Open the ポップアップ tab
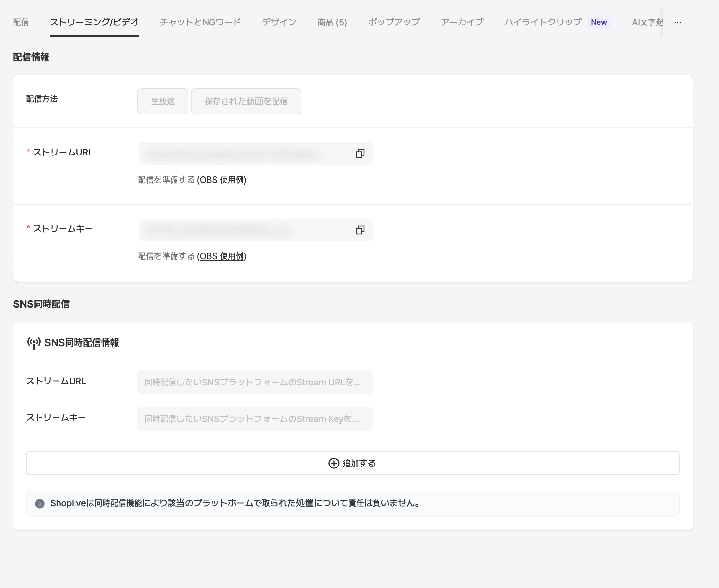 394,22
